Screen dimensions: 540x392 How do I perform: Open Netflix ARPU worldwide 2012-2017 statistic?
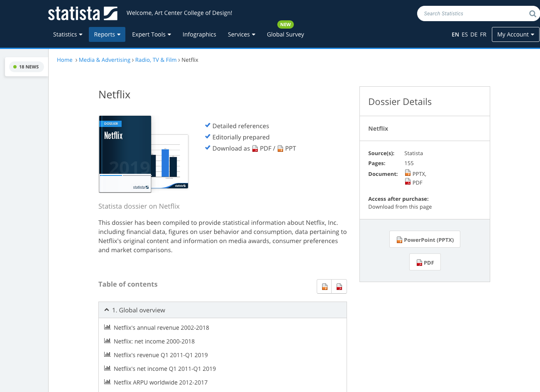pyautogui.click(x=161, y=382)
